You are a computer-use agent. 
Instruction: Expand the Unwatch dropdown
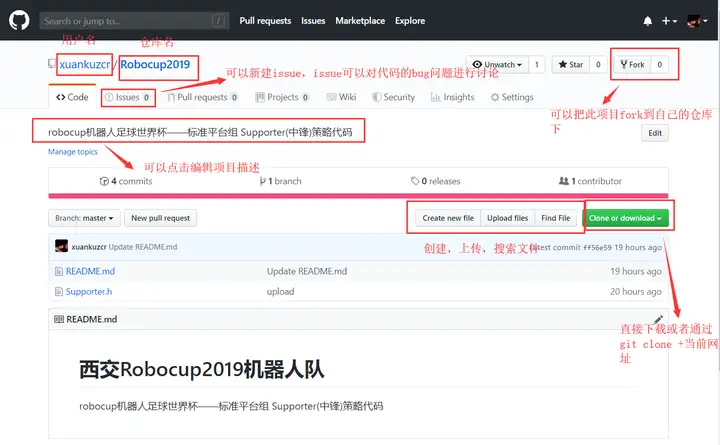pos(498,65)
